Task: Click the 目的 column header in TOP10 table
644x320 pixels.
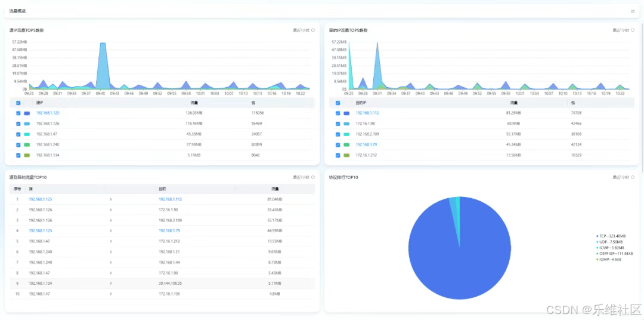Action: pos(162,189)
